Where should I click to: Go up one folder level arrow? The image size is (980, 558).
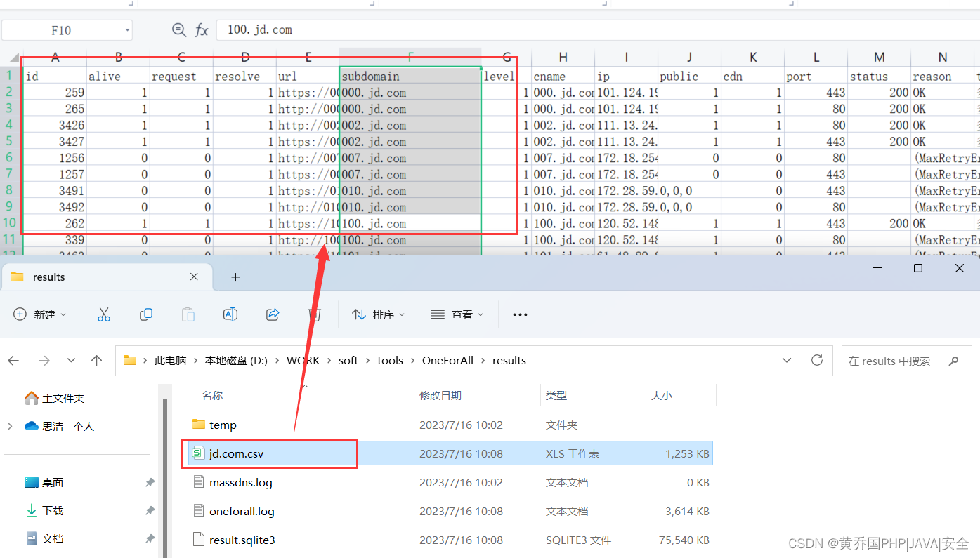pos(97,360)
